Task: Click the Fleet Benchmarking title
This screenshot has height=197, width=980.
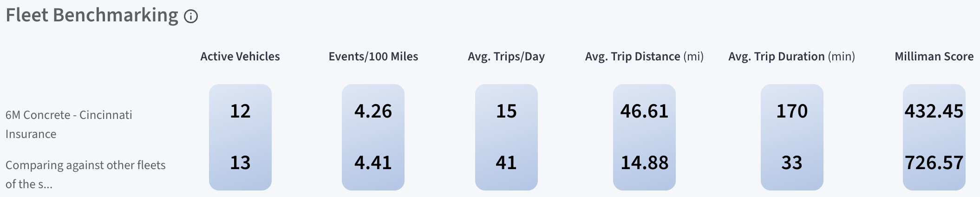Action: pos(92,15)
